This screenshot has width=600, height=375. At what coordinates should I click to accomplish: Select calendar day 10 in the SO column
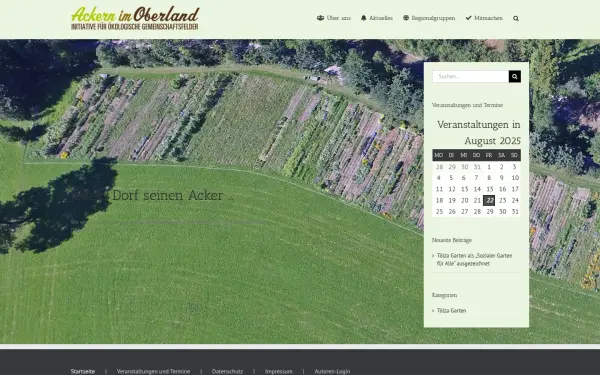(515, 178)
